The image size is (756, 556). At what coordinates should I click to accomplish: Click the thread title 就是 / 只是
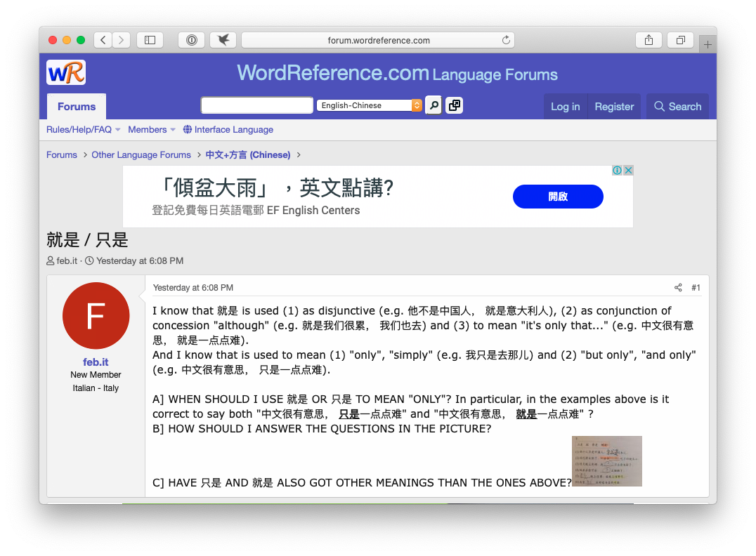[x=87, y=239]
